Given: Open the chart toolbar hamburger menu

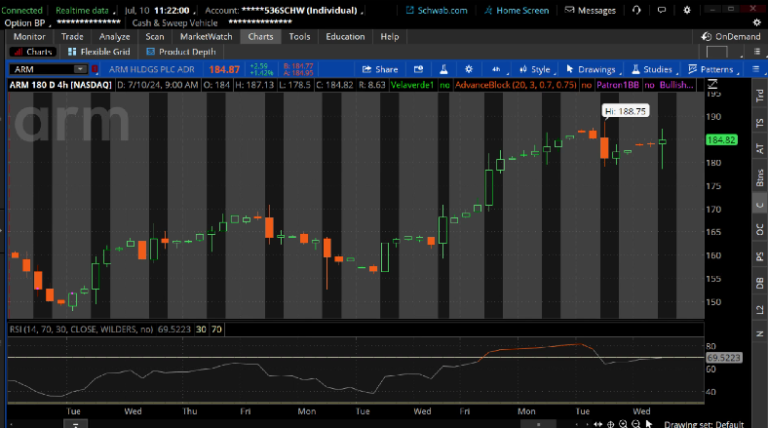Looking at the screenshot, I should click(x=756, y=69).
